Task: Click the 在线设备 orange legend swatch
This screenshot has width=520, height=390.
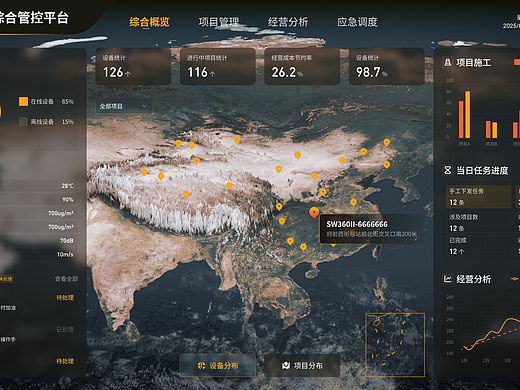Action: pos(23,101)
